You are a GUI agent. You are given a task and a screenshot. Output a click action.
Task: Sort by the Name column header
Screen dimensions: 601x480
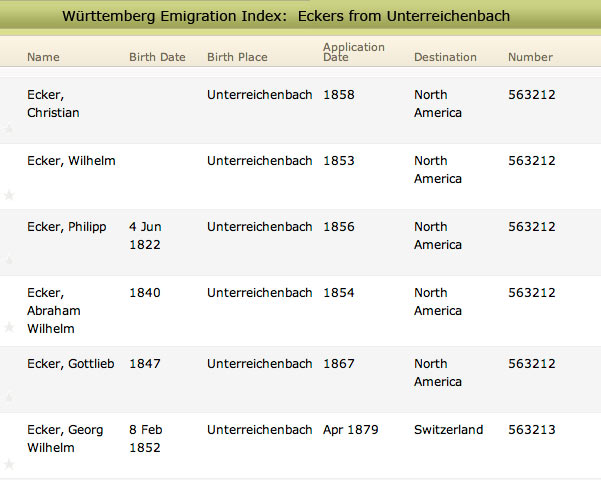[x=43, y=57]
